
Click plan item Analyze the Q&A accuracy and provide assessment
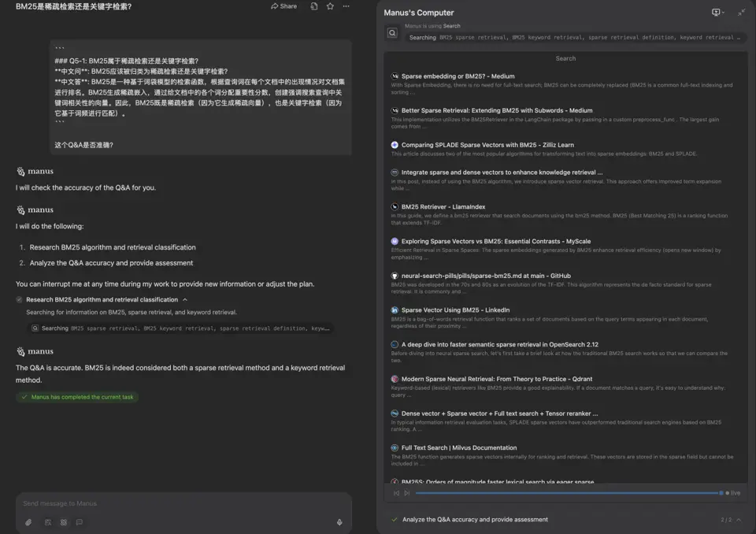(111, 263)
